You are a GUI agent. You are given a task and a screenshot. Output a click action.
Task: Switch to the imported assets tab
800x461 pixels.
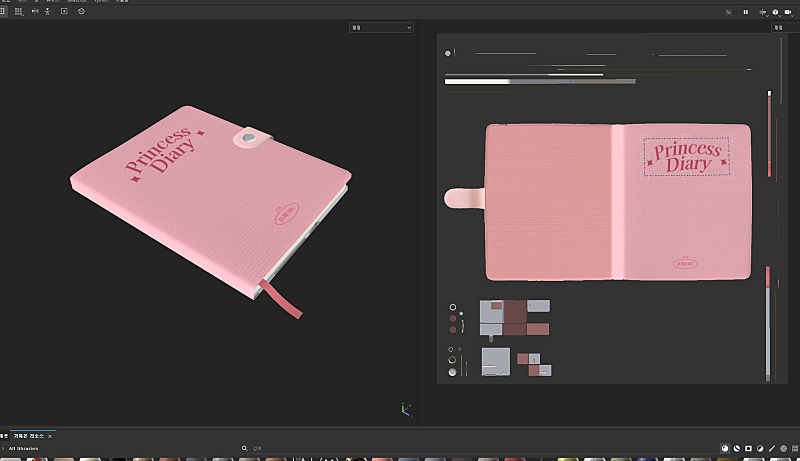(28, 437)
